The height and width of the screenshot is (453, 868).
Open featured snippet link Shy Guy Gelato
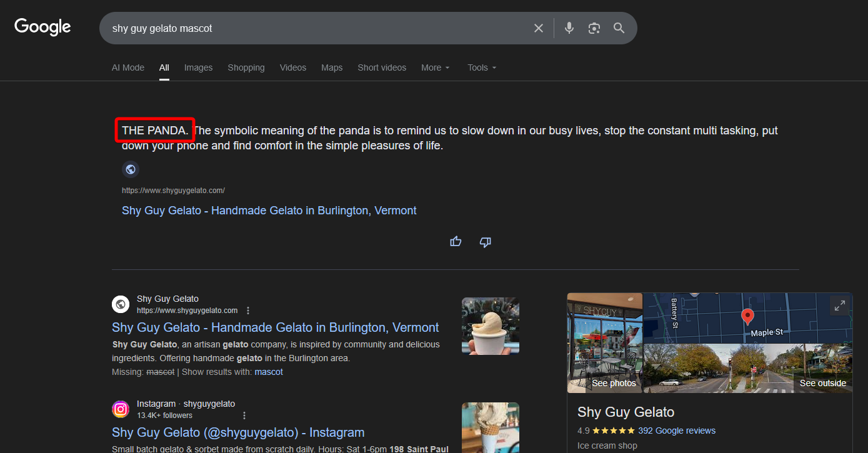click(269, 211)
